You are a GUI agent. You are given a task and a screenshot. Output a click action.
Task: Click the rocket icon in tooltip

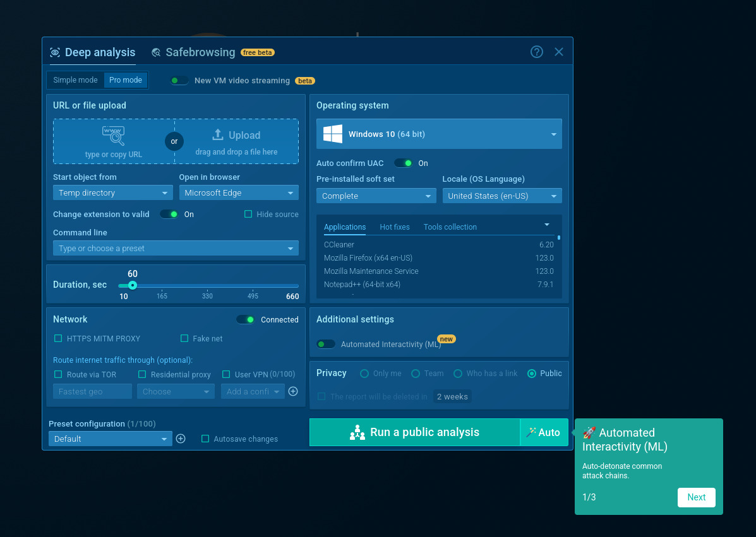coord(589,432)
